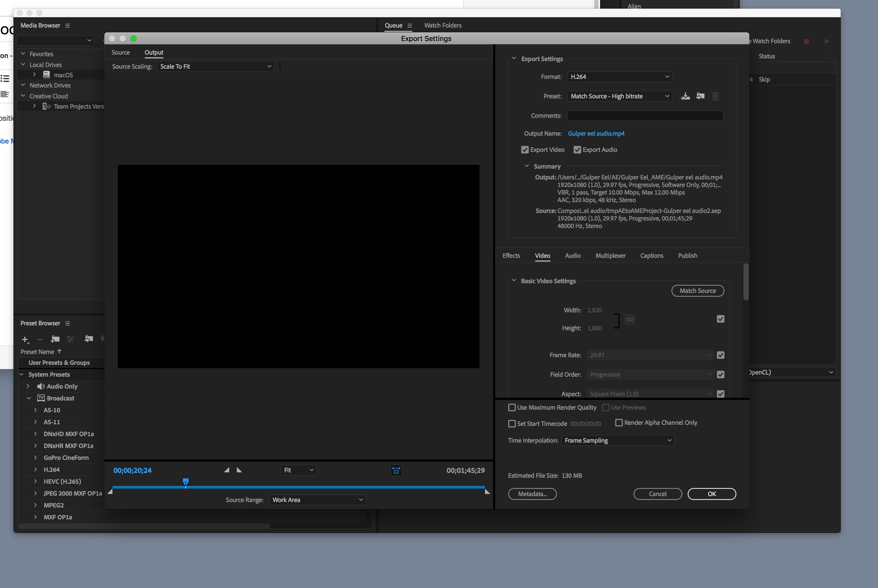Click the Match Source button
Viewport: 878px width, 588px height.
coord(698,291)
